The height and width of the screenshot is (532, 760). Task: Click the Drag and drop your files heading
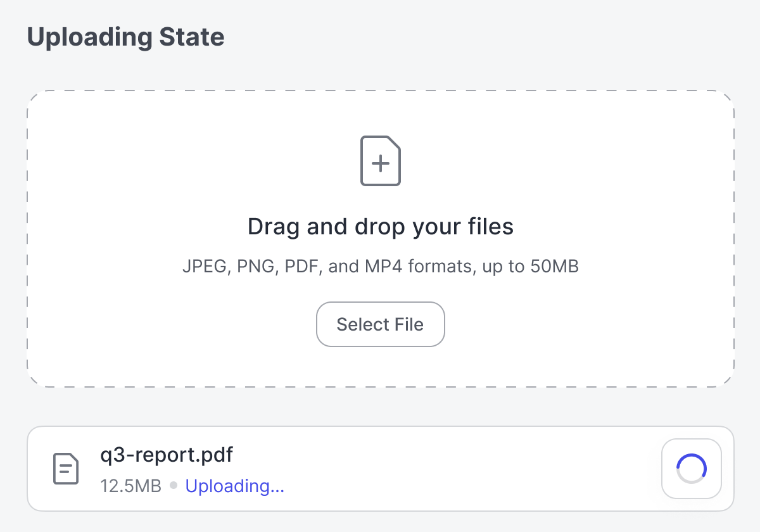(x=380, y=227)
